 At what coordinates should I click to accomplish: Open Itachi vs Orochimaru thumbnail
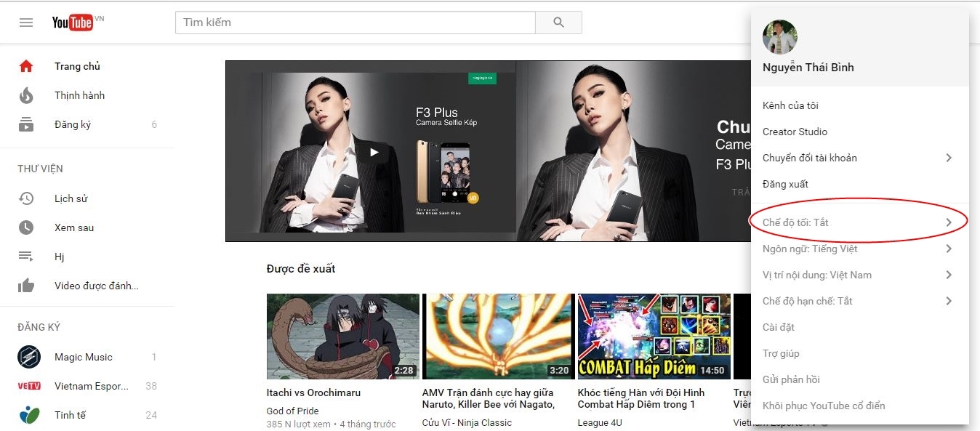coord(343,337)
